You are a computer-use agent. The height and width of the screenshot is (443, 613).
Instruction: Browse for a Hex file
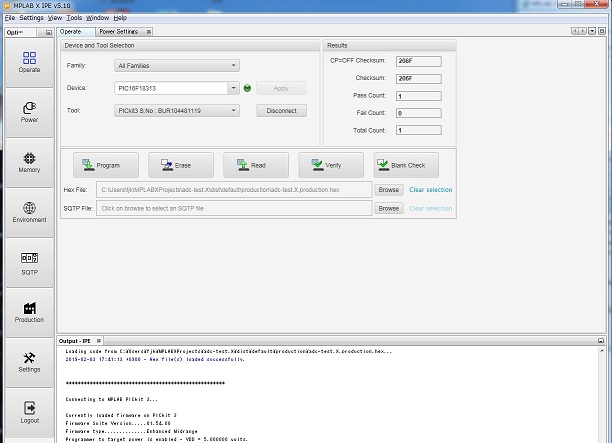[x=389, y=190]
